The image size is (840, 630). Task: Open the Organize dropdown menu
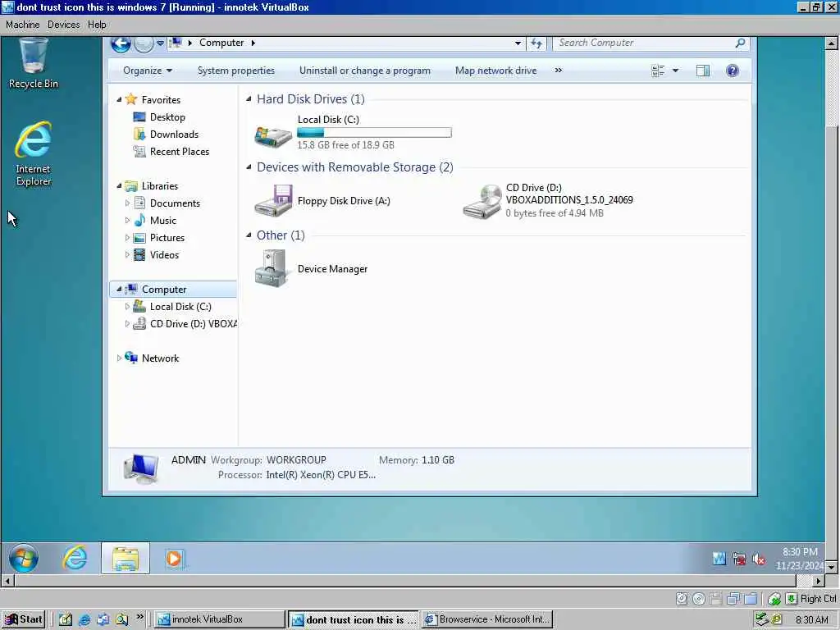point(148,71)
